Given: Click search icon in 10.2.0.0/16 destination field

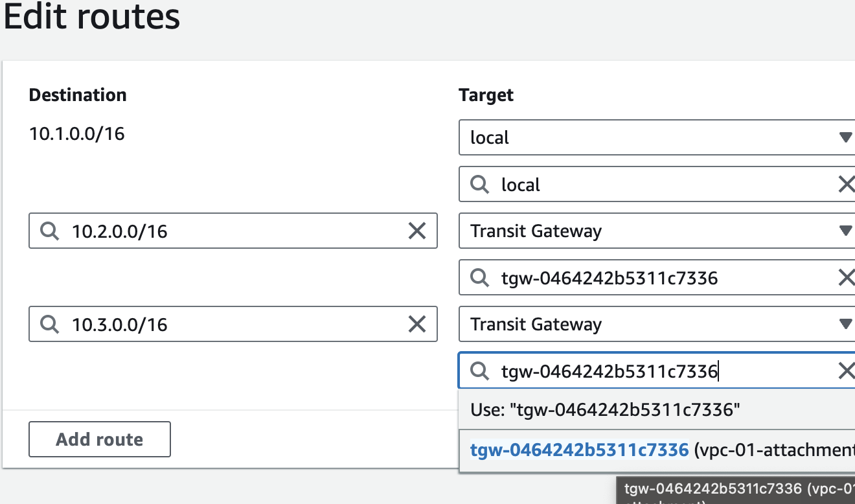Looking at the screenshot, I should coord(50,231).
